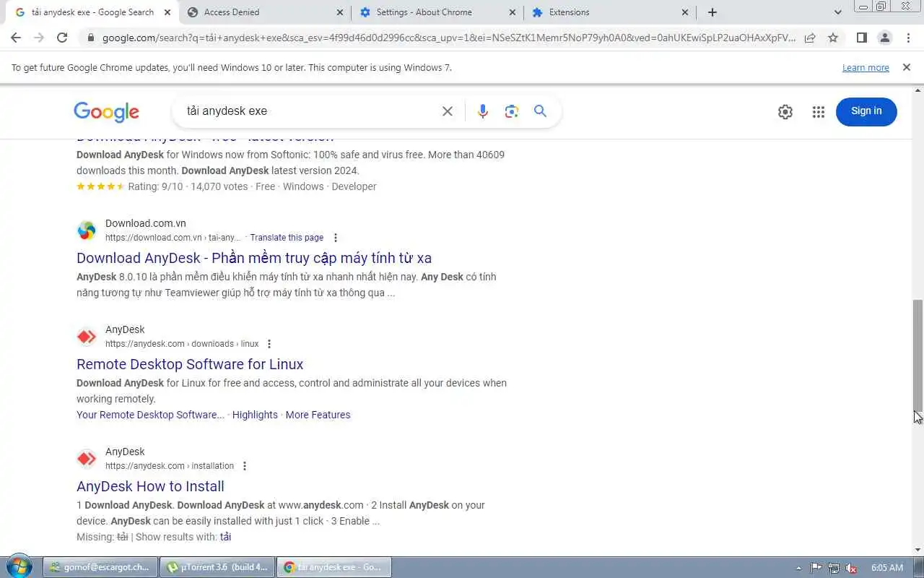
Task: Open gomof@escargot taskbar window
Action: click(x=100, y=568)
